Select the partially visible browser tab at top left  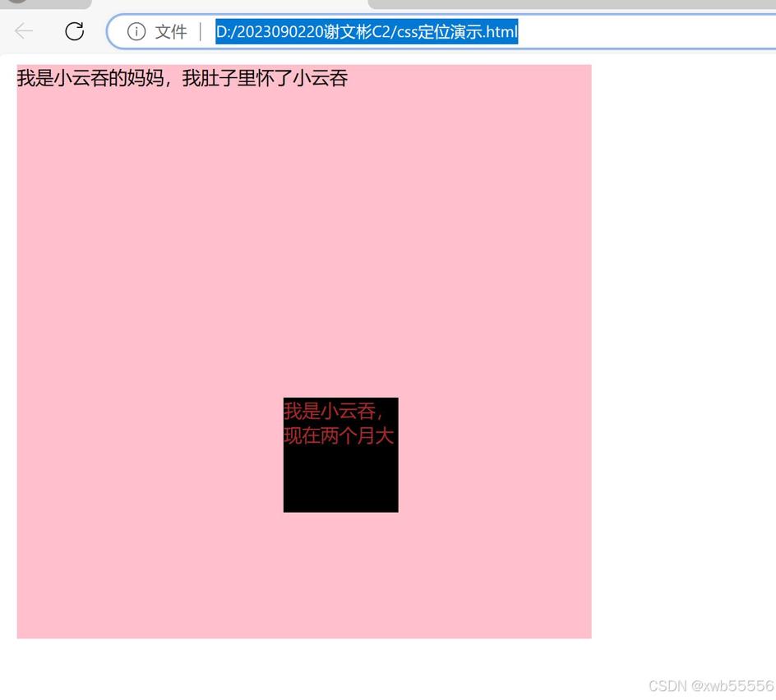click(45, 4)
